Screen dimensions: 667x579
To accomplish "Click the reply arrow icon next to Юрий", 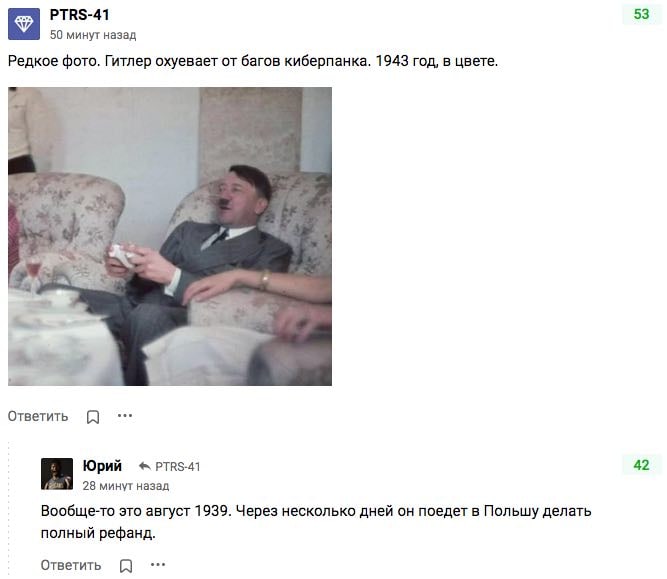I will pos(145,466).
